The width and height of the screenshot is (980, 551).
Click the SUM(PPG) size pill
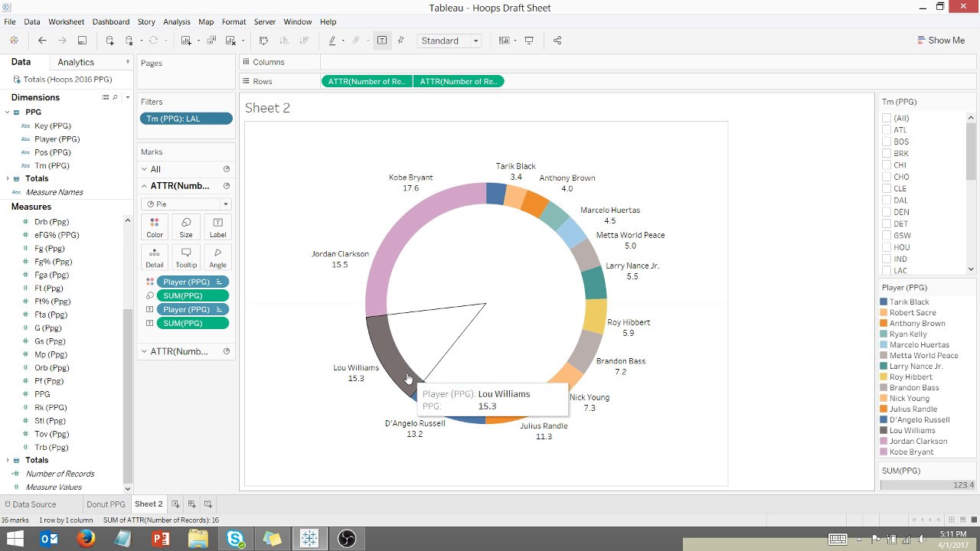192,295
